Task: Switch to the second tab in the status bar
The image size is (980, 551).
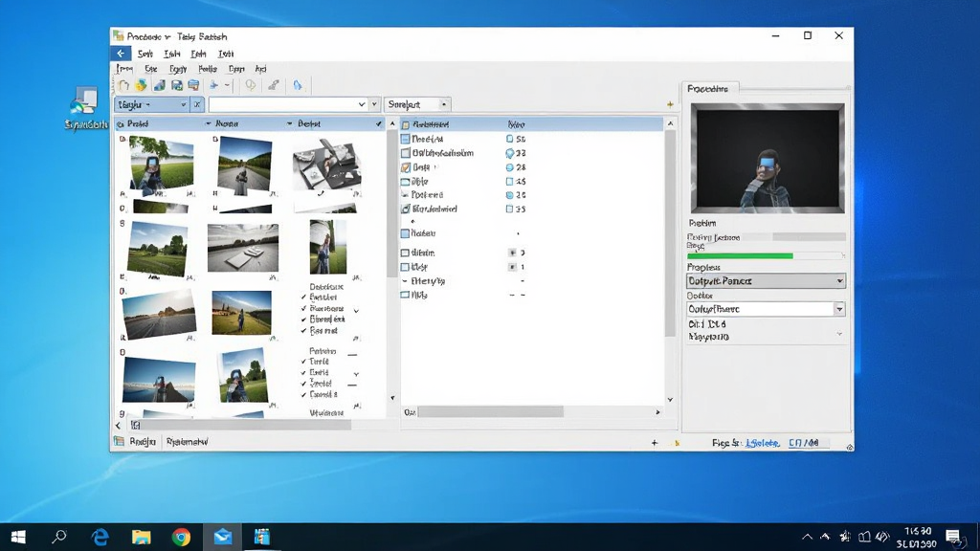Action: [187, 442]
